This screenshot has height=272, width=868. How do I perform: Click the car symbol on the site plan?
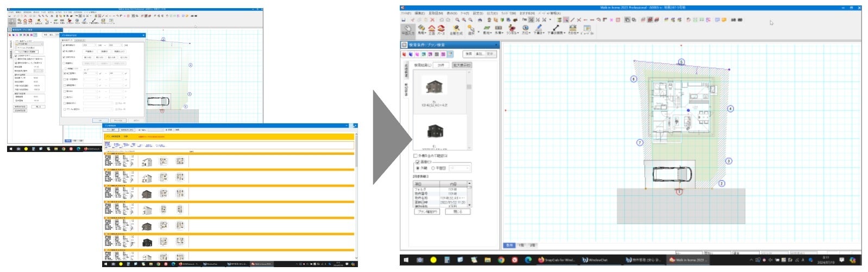pyautogui.click(x=672, y=174)
